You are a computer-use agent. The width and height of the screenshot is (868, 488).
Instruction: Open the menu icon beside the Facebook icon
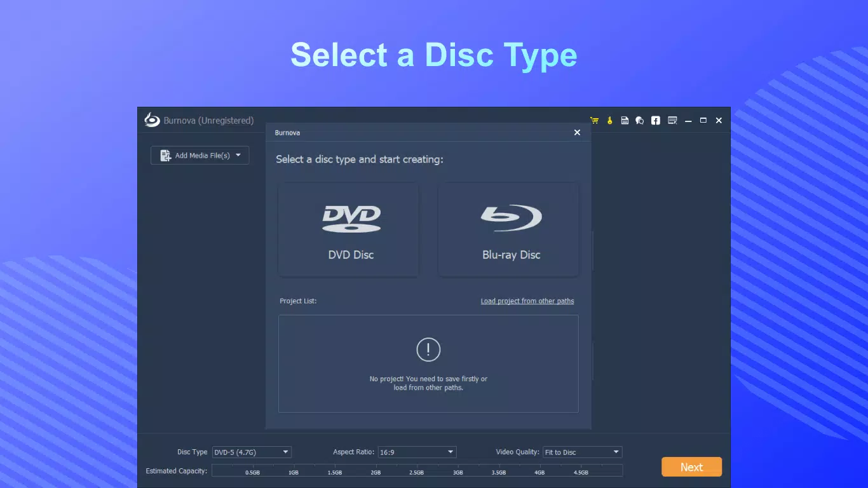(672, 121)
